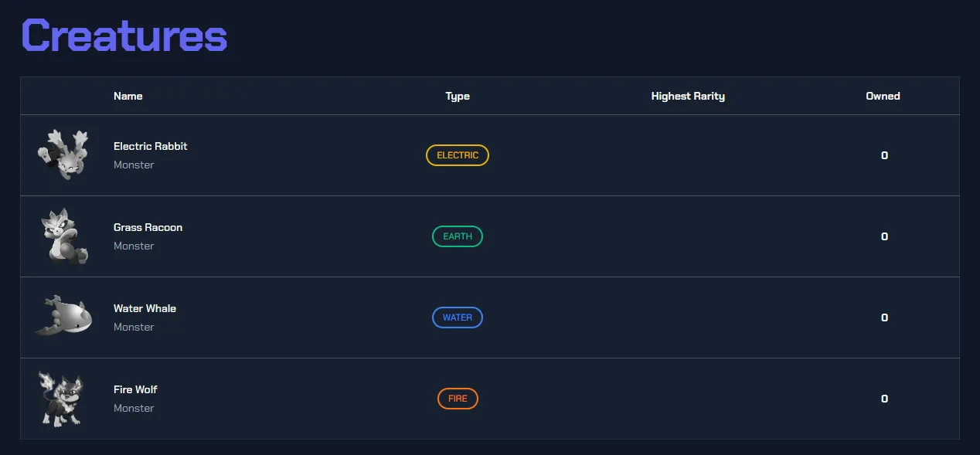The image size is (980, 455).
Task: Select the EARTH type badge
Action: click(x=458, y=236)
